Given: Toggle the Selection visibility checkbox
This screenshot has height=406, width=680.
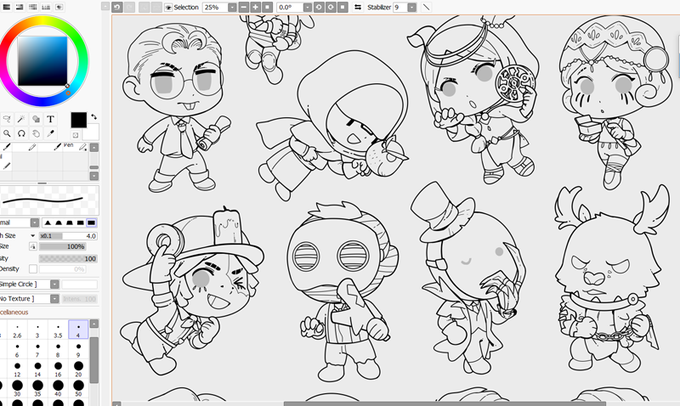Looking at the screenshot, I should [x=169, y=7].
